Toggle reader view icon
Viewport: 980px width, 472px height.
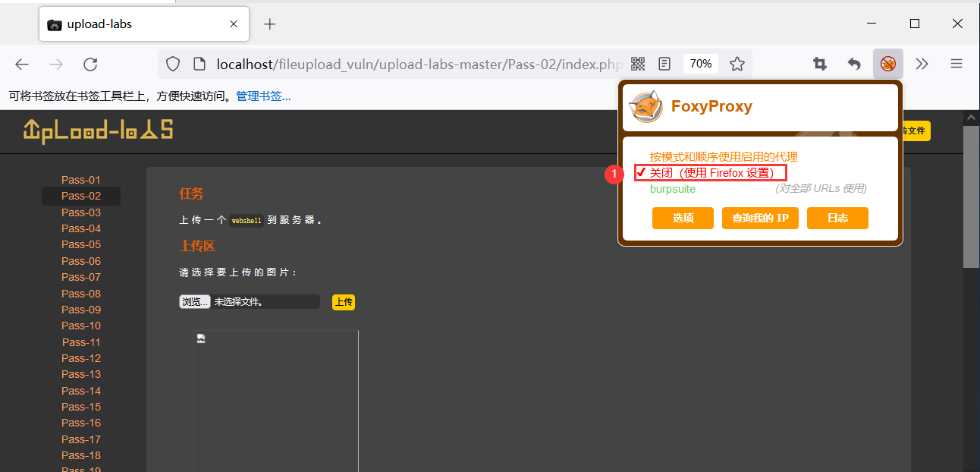pyautogui.click(x=664, y=64)
